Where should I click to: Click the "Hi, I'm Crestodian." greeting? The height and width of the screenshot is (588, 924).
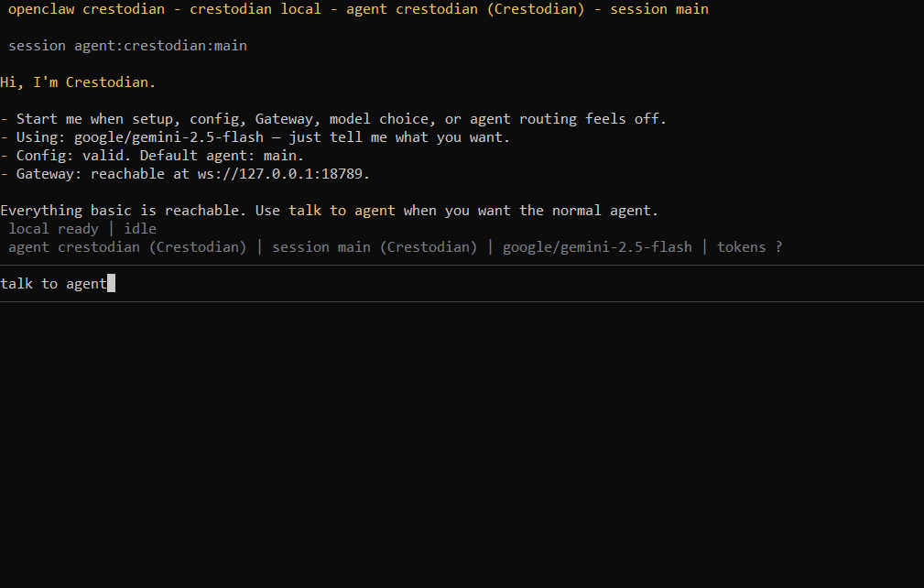click(78, 82)
